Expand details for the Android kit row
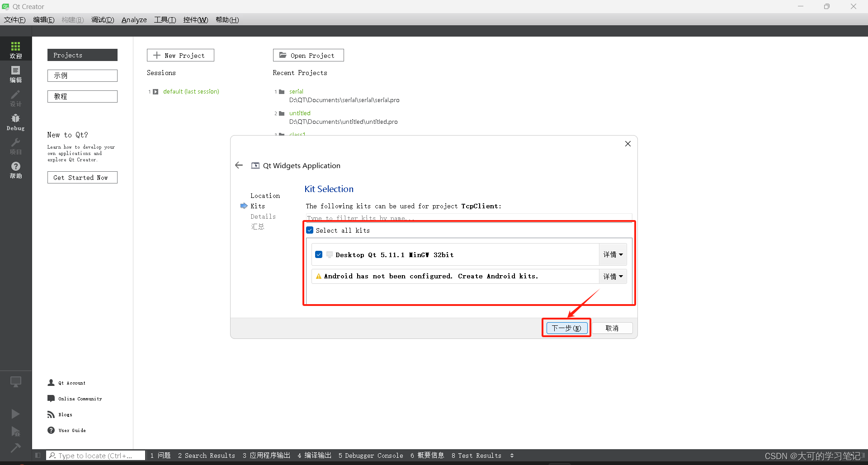The width and height of the screenshot is (868, 465). [613, 276]
